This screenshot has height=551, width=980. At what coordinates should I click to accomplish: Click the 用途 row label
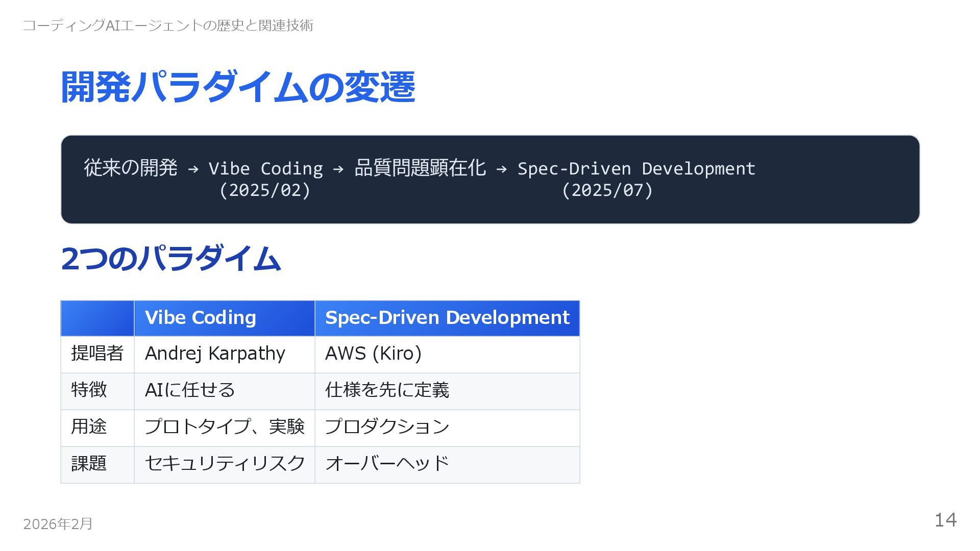pos(89,427)
